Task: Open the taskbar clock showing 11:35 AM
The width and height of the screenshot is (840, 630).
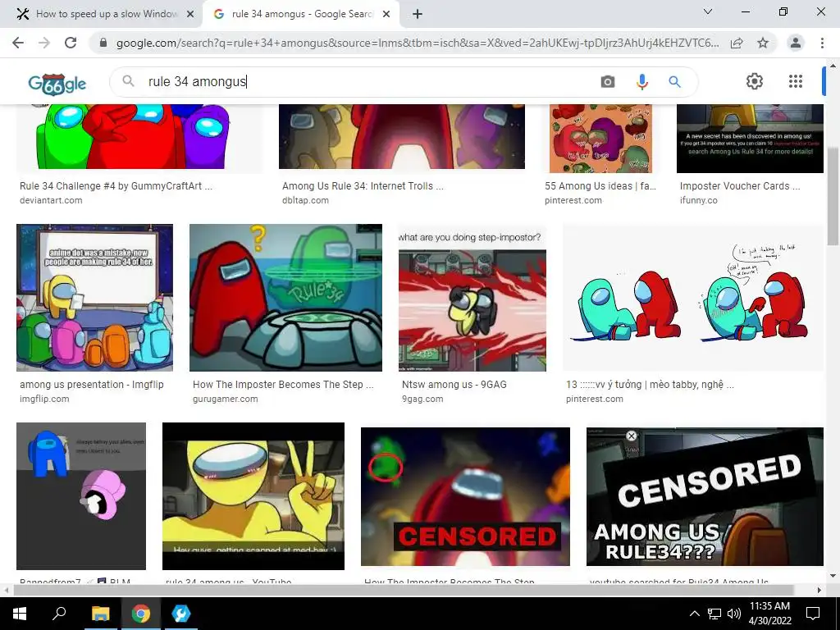Action: [769, 614]
